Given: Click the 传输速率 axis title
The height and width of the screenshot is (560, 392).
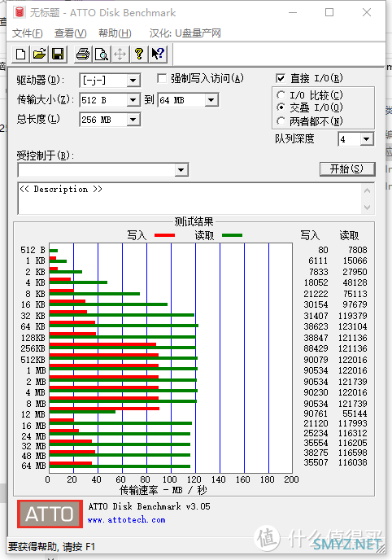Looking at the screenshot, I should (x=163, y=490).
